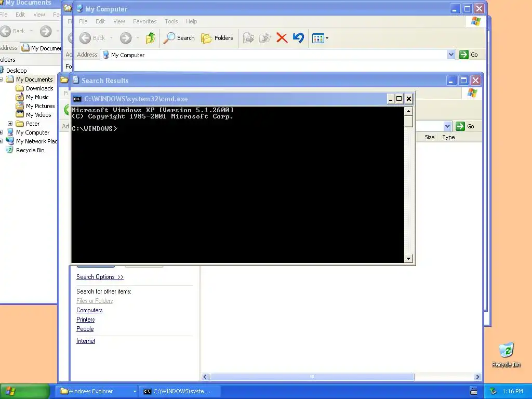Select My Documents in folder tree
This screenshot has height=399, width=532.
[x=34, y=79]
